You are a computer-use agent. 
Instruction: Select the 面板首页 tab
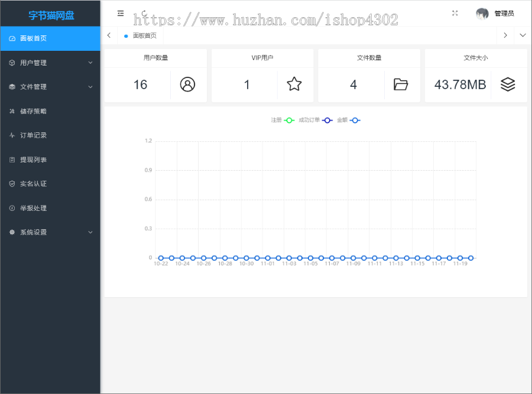(x=141, y=35)
